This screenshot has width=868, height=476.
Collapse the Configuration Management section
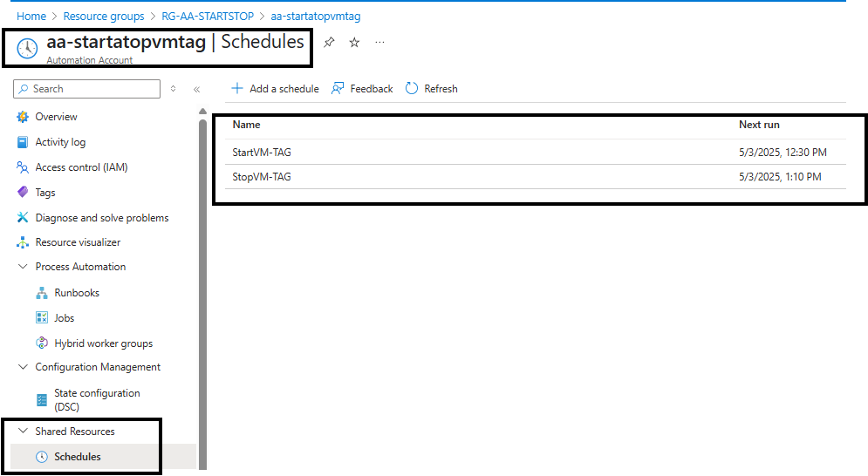pyautogui.click(x=23, y=367)
